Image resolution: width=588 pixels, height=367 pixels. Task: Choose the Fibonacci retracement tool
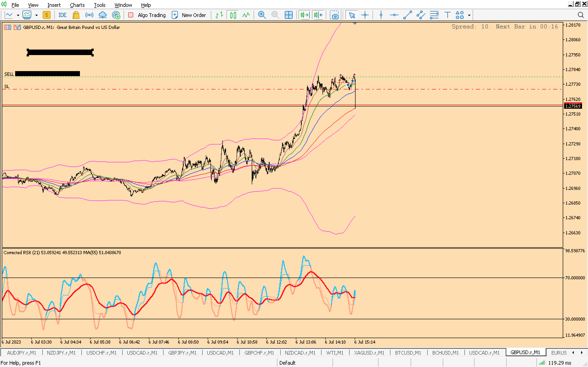point(434,15)
